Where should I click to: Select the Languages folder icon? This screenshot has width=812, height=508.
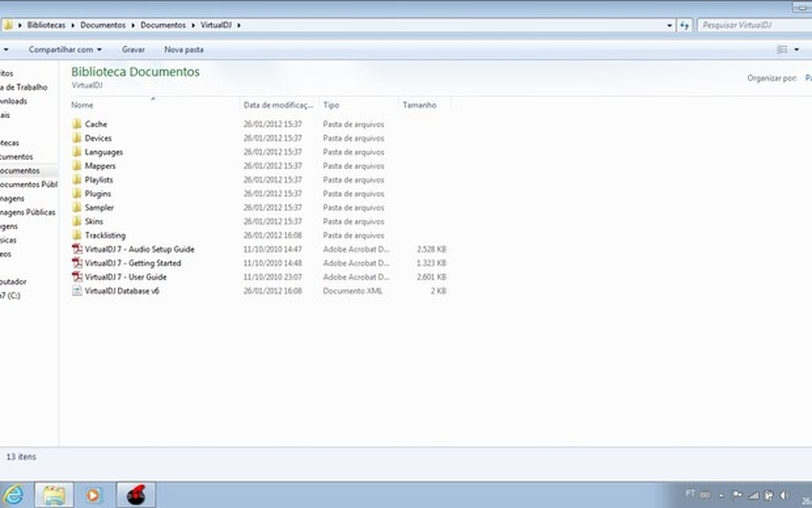click(77, 152)
